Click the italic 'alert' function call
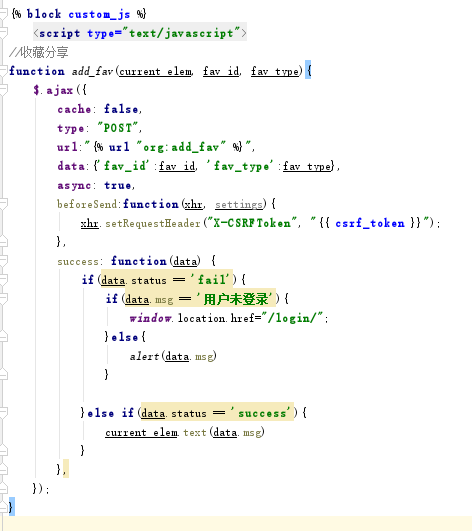The width and height of the screenshot is (472, 531). [145, 356]
